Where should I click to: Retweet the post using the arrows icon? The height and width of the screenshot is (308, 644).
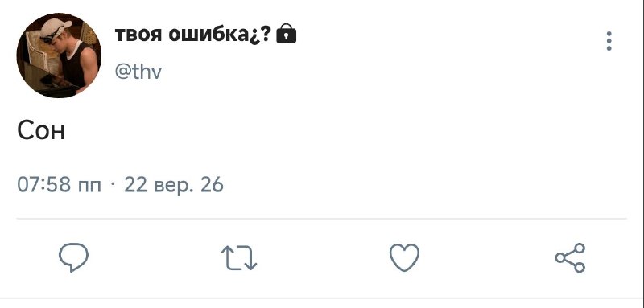point(239,257)
